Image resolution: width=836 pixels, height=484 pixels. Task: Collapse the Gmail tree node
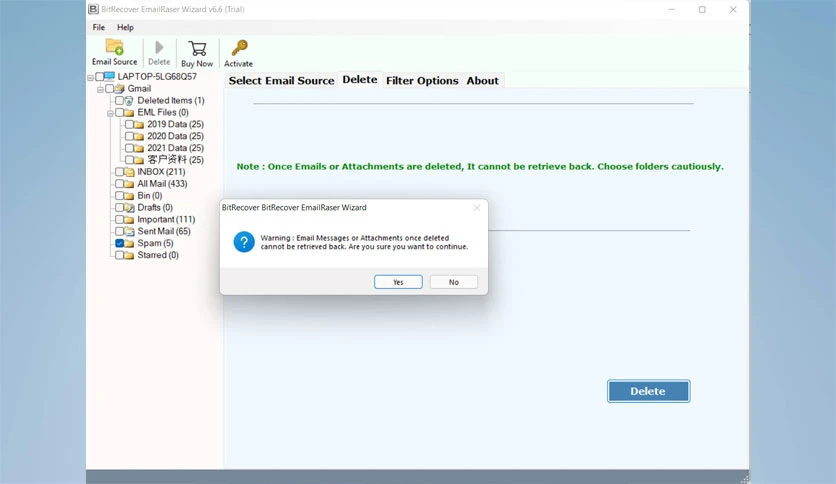[x=100, y=90]
